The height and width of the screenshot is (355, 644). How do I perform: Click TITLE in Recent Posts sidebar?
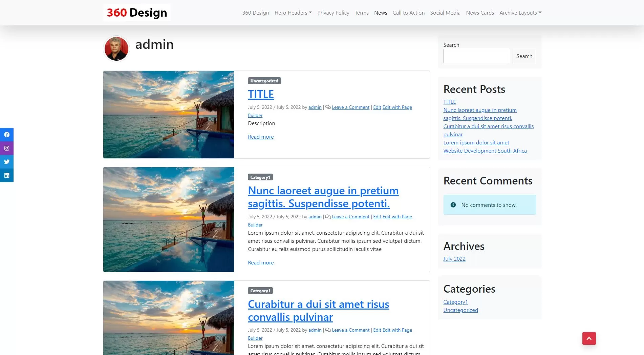pos(450,102)
